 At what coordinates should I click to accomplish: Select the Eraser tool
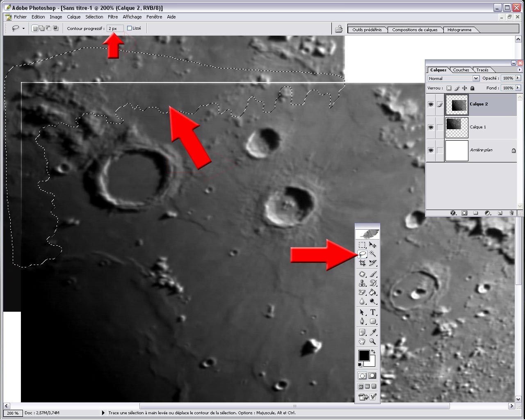[x=362, y=292]
